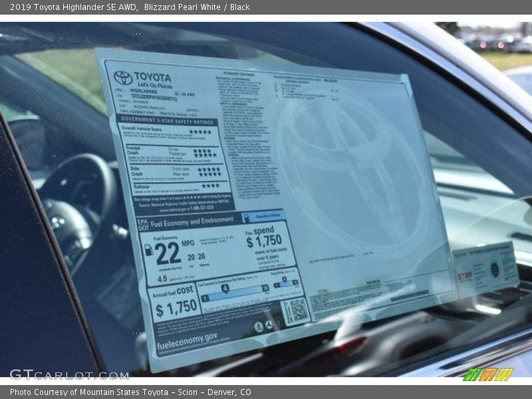Viewport: 532px width, 399px height.
Task: Click the Photo Courtesy of Mountain States Toyota caption
Action: coord(130,392)
